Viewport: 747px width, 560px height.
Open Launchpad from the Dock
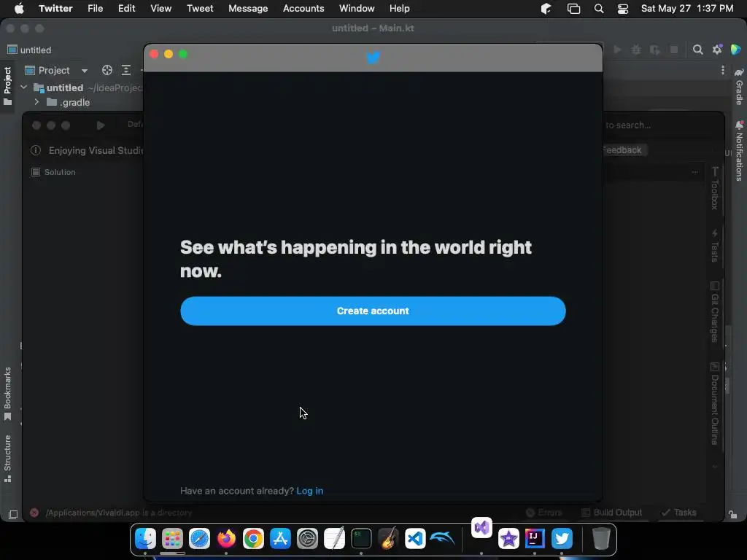[172, 539]
